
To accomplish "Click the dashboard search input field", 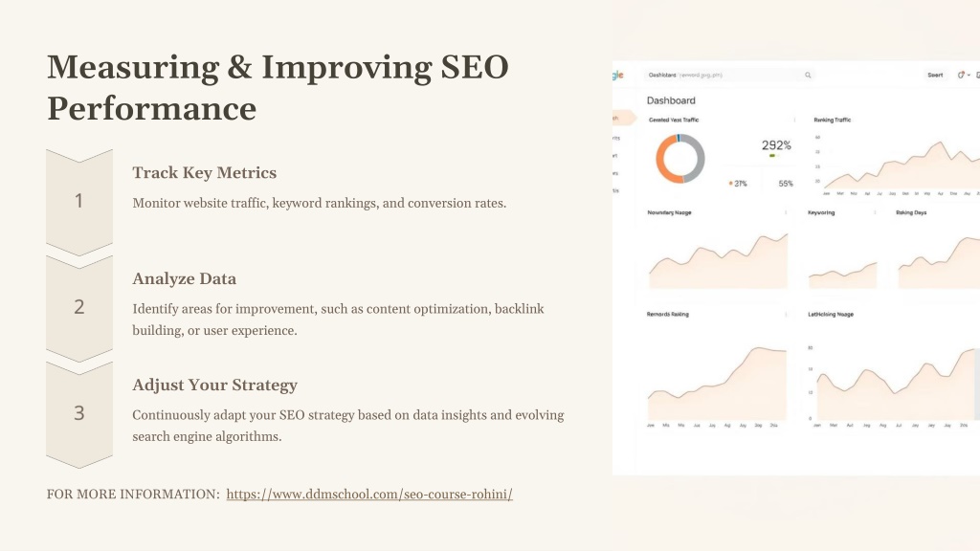I will click(730, 75).
